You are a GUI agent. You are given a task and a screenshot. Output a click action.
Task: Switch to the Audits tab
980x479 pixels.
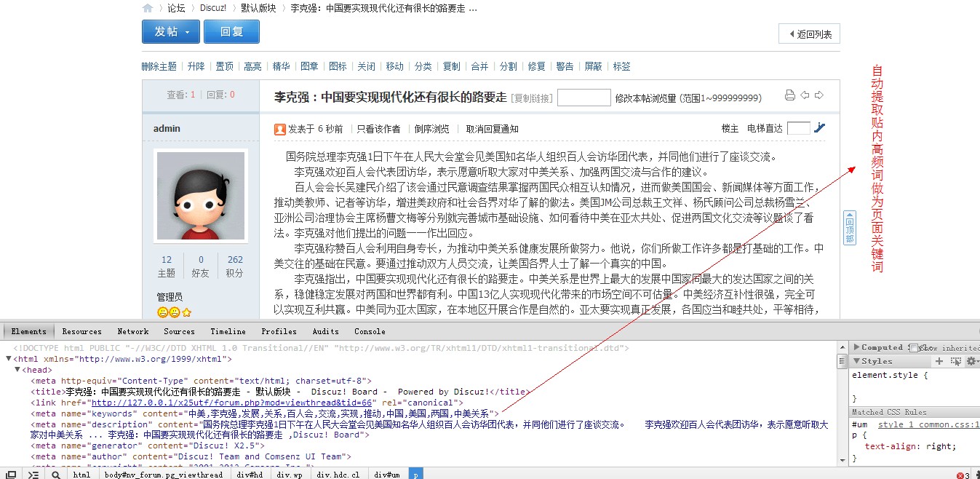(326, 331)
